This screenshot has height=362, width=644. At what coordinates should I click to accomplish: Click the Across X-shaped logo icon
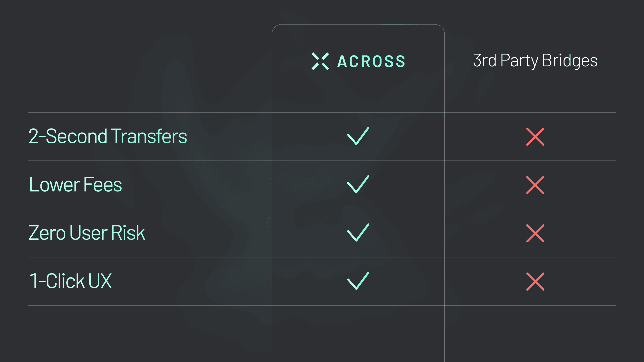(320, 61)
